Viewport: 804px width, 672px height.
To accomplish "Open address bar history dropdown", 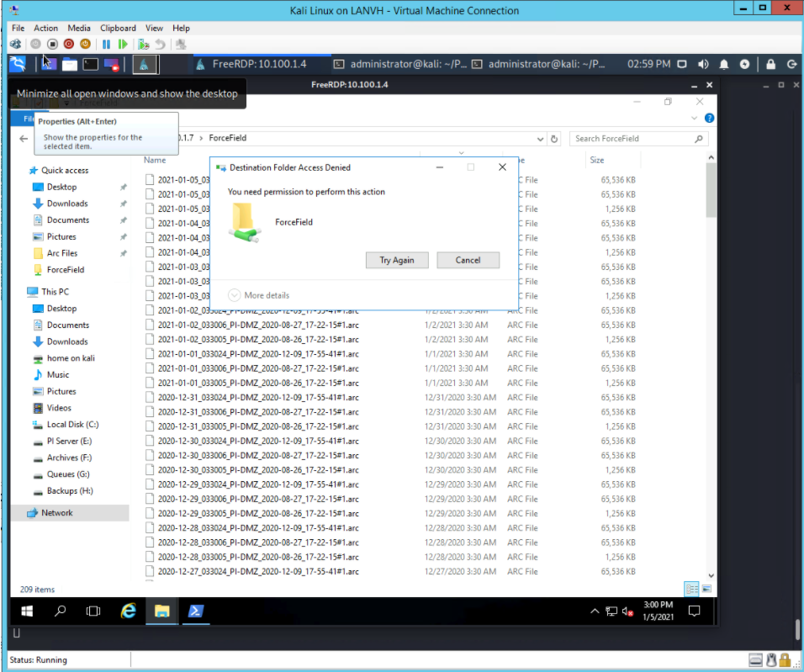I will pyautogui.click(x=540, y=139).
